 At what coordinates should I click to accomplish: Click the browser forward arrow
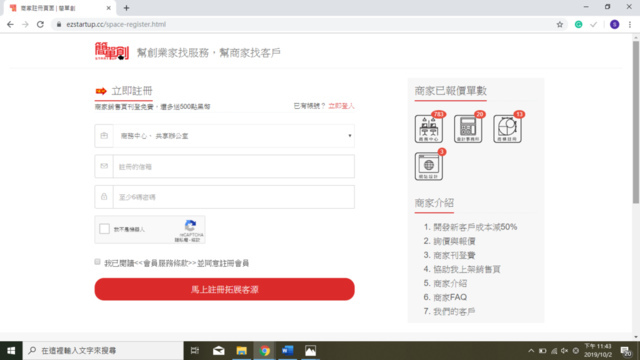coord(25,24)
